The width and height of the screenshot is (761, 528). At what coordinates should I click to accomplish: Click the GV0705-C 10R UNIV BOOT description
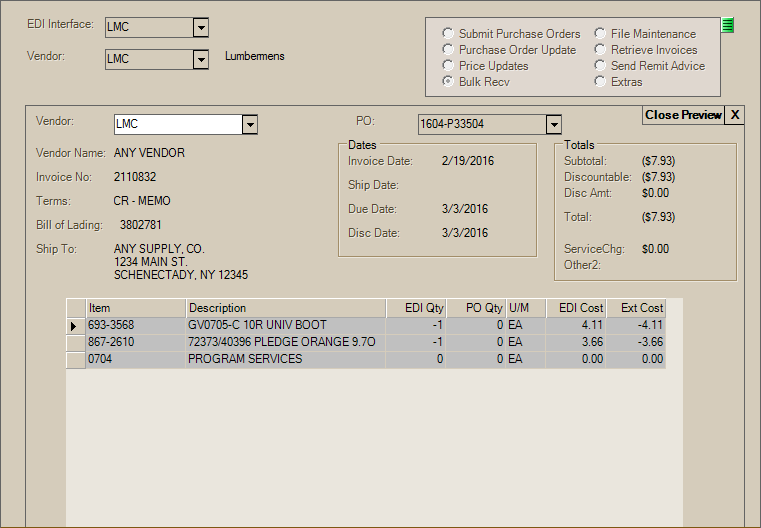pos(286,326)
